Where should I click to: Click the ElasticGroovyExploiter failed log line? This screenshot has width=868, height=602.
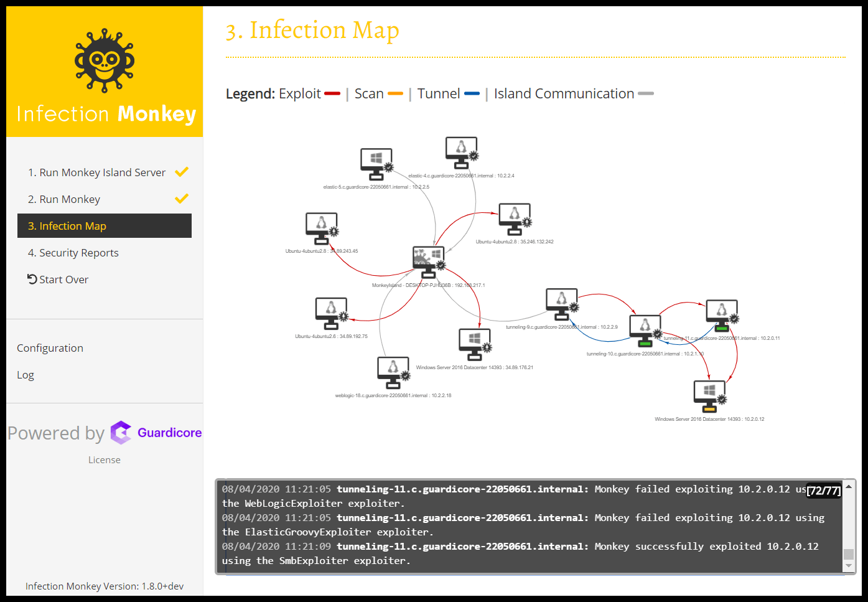point(523,525)
